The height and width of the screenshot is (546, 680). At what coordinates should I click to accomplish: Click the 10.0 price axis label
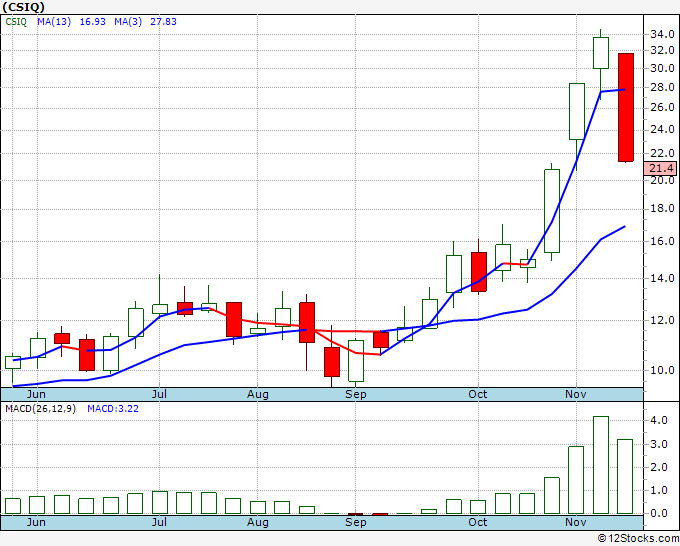pyautogui.click(x=662, y=370)
